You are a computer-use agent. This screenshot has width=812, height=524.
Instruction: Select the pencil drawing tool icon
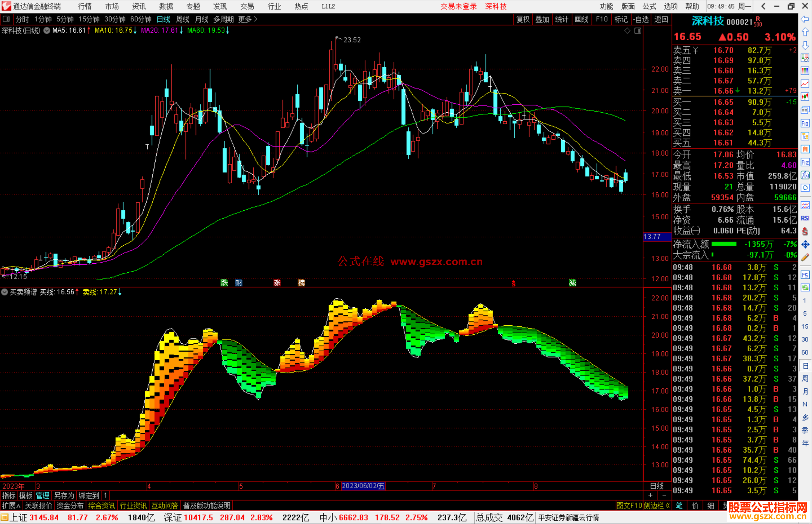(805, 257)
